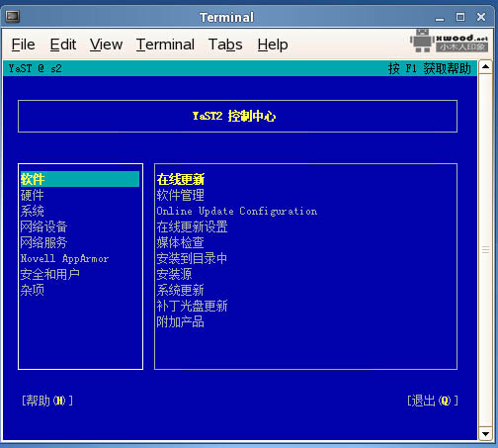Viewport: 498px width, 448px height.
Task: Open the 在线更新设置 module
Action: (193, 226)
